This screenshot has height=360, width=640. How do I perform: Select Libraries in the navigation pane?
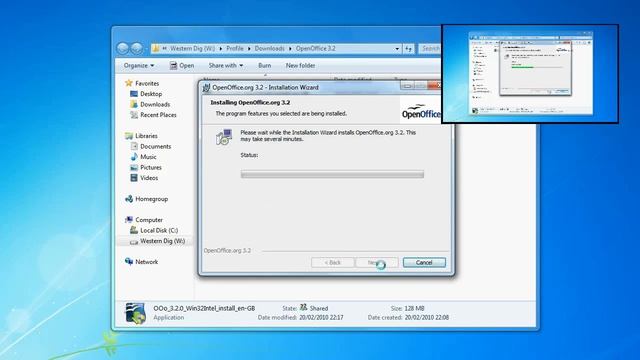(146, 136)
